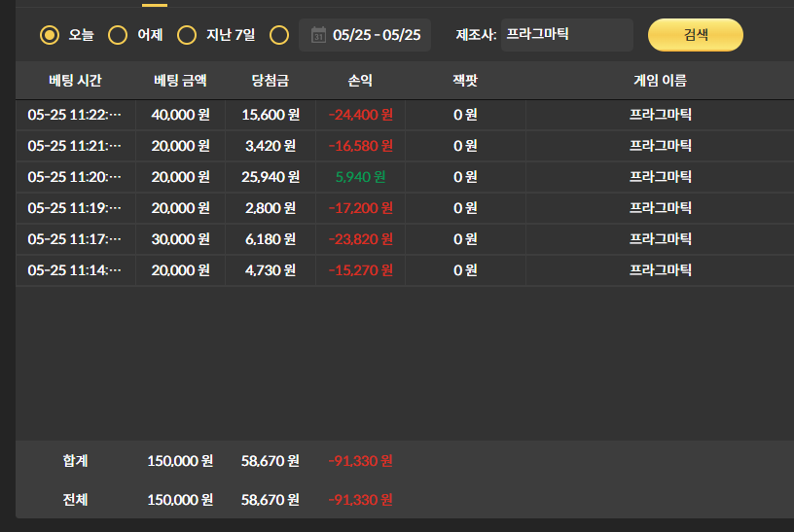The width and height of the screenshot is (794, 532).
Task: Click the 합계 row 150,000 원 amount
Action: point(180,461)
